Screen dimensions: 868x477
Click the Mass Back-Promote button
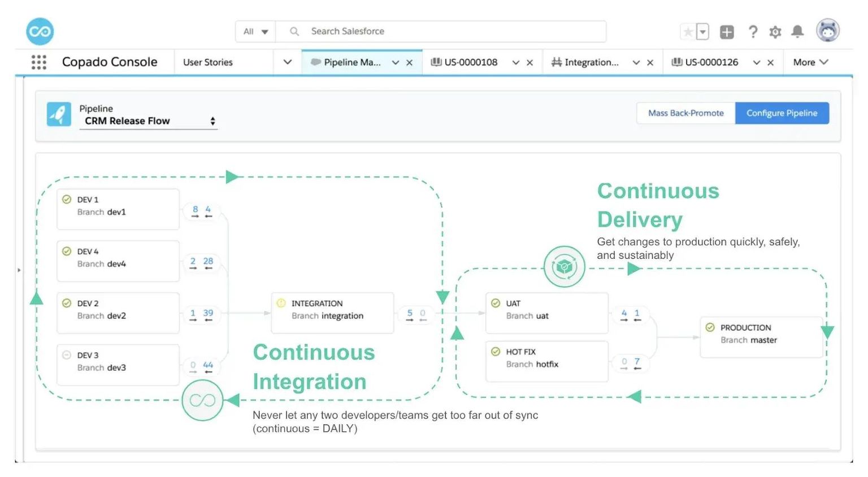[x=686, y=113]
